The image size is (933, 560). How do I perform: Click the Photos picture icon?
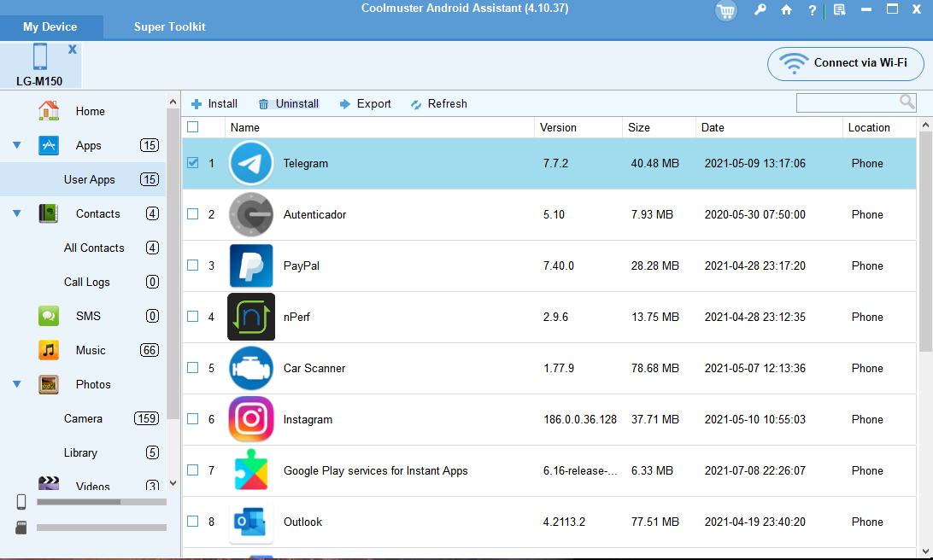coord(49,385)
